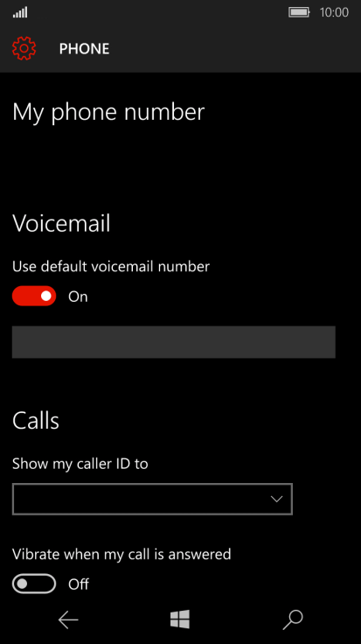Tap the Show my caller ID to label
Viewport: 361px width, 644px height.
[80, 464]
